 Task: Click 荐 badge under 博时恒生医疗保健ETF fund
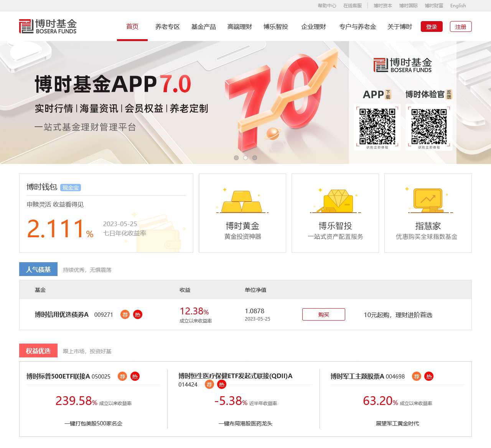pyautogui.click(x=209, y=384)
